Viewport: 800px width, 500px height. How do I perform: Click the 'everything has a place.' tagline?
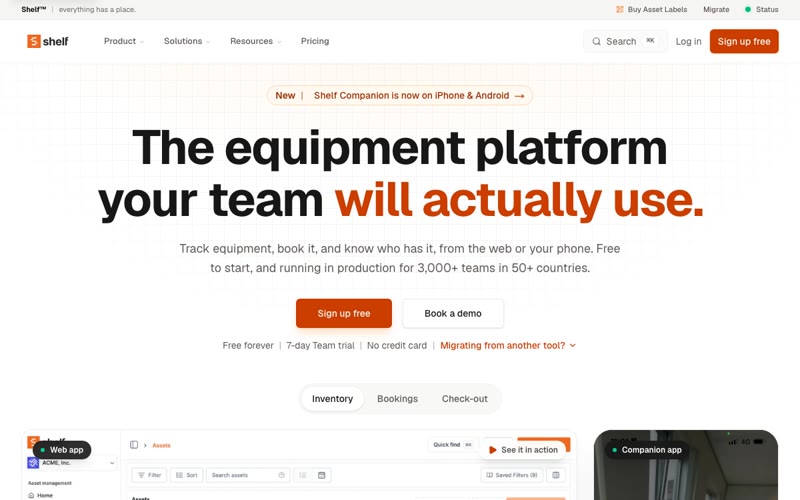click(97, 9)
